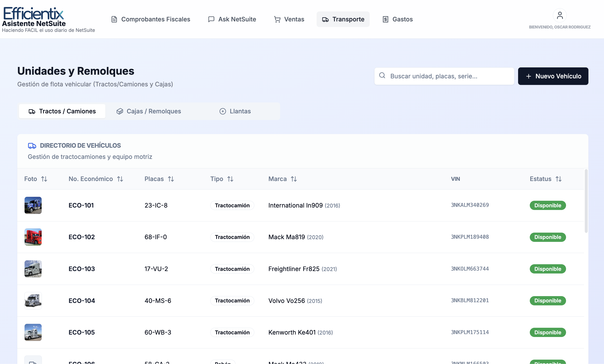Sort by Estatus column arrows icon
Viewport: 604px width, 364px height.
[558, 179]
